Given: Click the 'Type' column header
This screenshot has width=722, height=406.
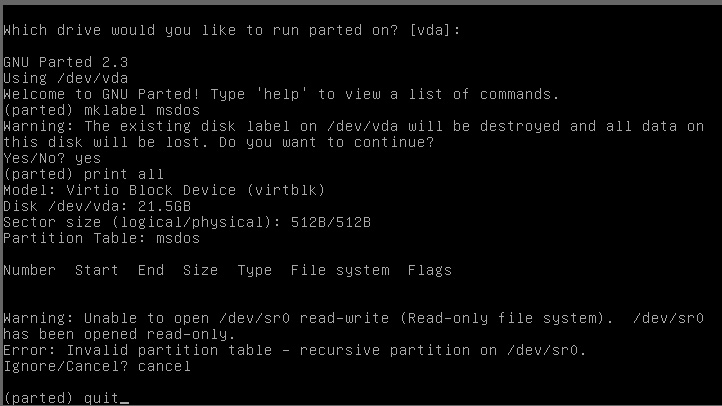Looking at the screenshot, I should [x=255, y=271].
